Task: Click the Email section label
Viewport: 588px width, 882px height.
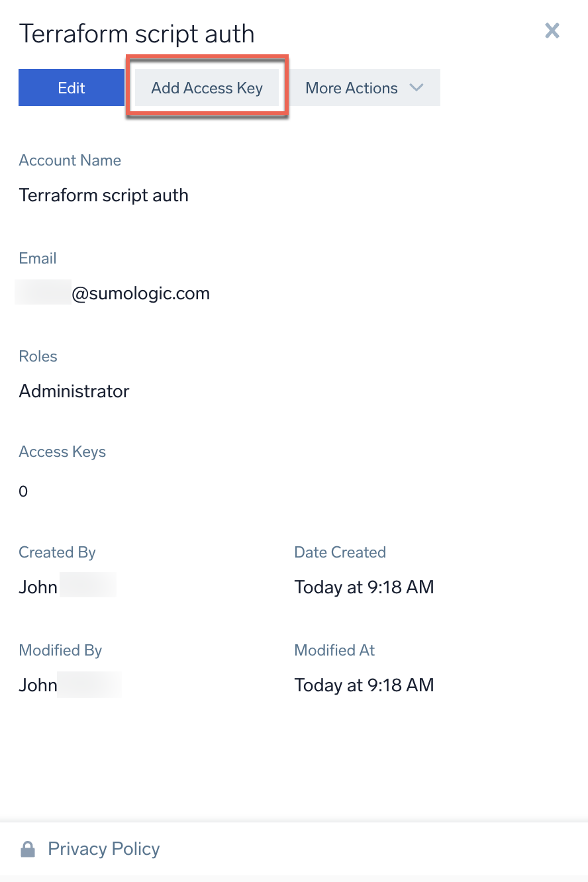Action: point(37,258)
